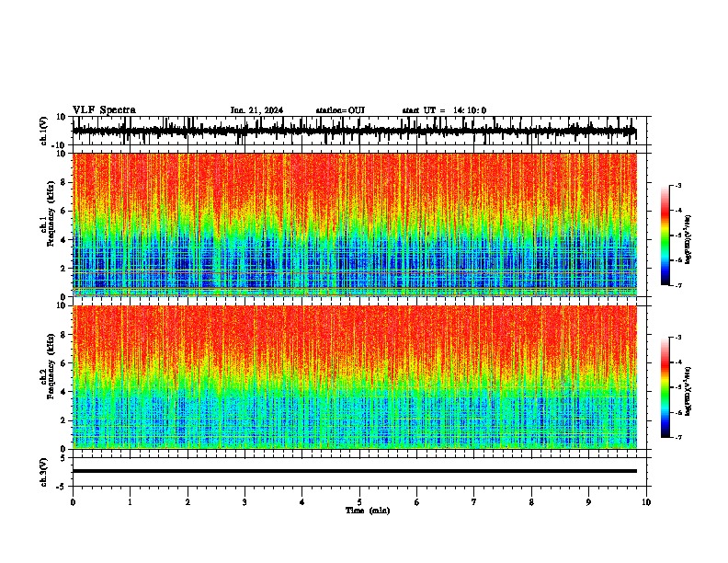The height and width of the screenshot is (563, 728).
Task: Click the 'VLF Spectra' title text
Action: pos(104,110)
